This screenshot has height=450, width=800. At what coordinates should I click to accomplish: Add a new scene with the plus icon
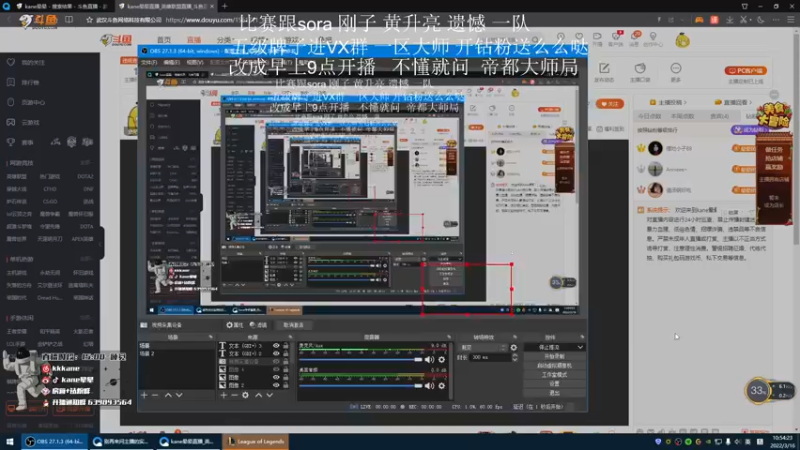click(x=144, y=395)
